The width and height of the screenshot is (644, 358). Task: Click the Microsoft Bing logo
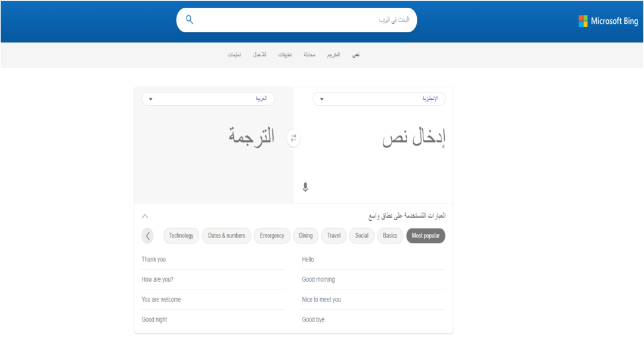point(608,21)
